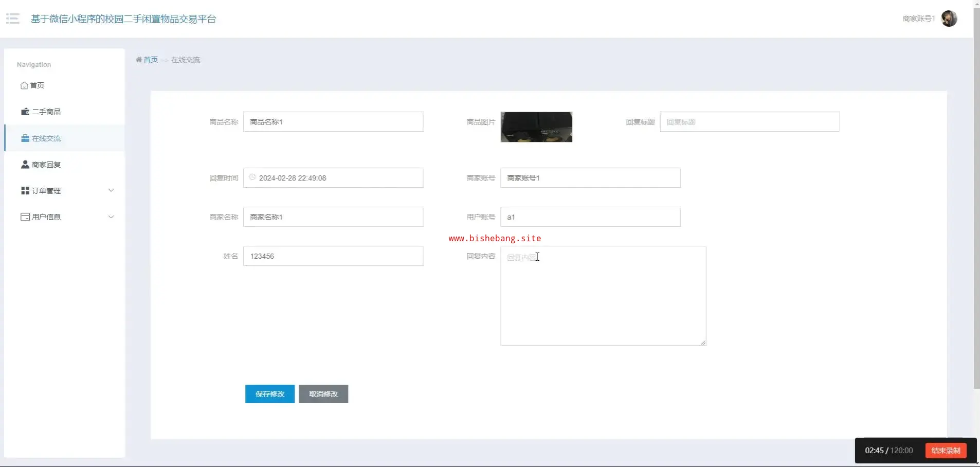Click the 商家回复 person icon
This screenshot has height=467, width=980.
pyautogui.click(x=25, y=165)
